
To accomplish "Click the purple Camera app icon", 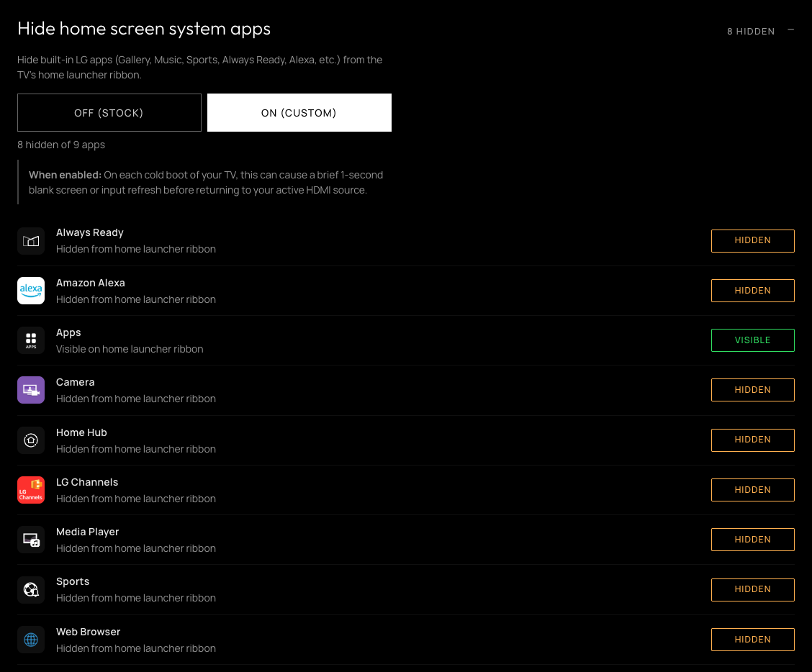I will coord(31,390).
